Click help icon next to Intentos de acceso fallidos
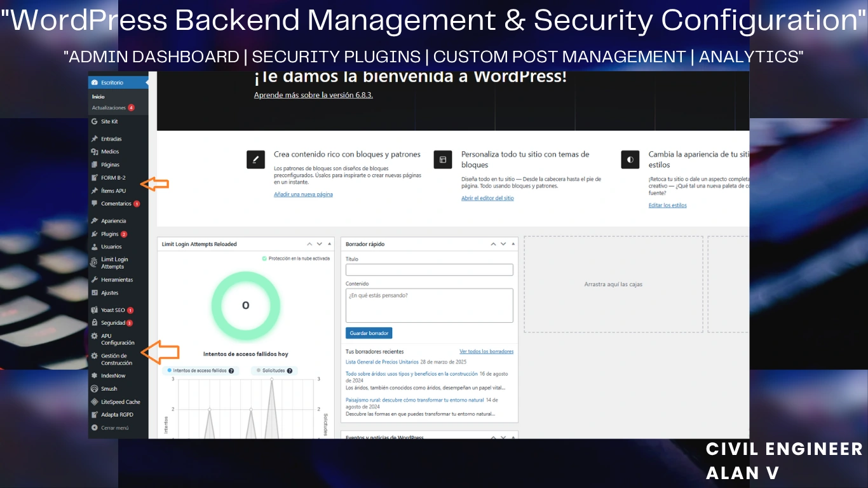This screenshot has width=868, height=488. click(x=231, y=370)
